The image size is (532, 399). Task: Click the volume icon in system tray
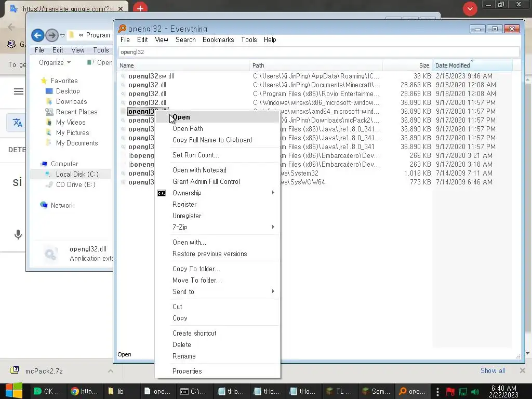pos(475,392)
